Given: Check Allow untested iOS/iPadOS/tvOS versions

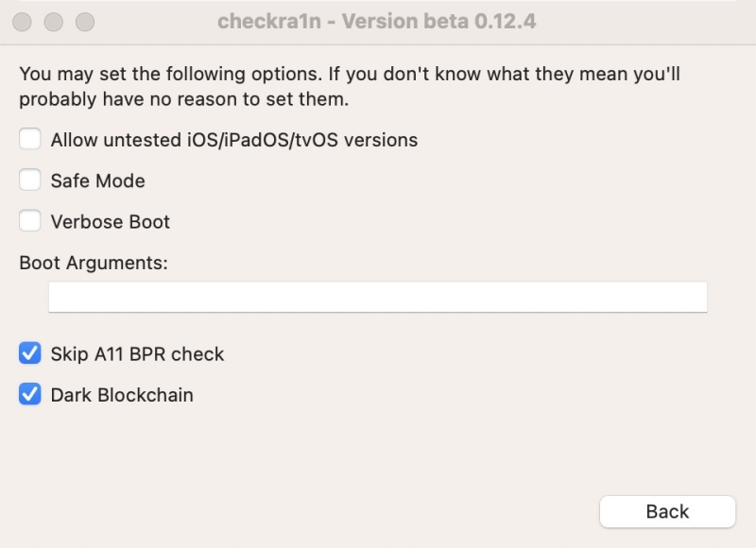Looking at the screenshot, I should [29, 140].
